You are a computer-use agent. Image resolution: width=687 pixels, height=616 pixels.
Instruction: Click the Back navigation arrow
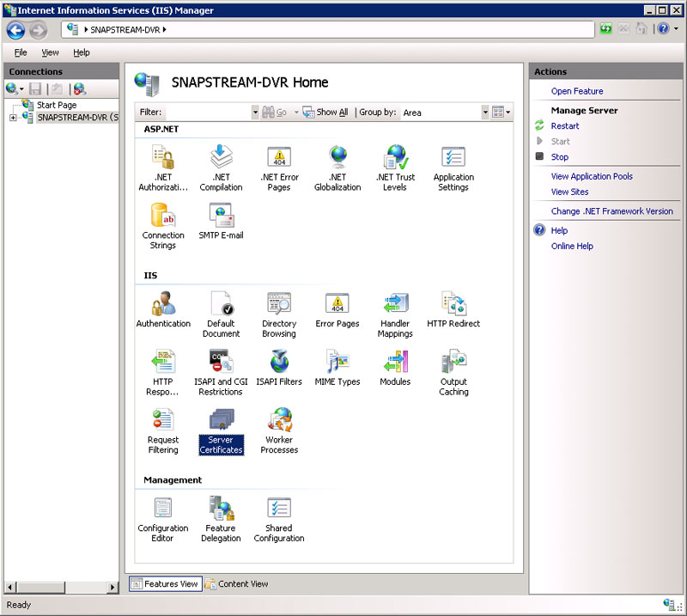(x=15, y=30)
